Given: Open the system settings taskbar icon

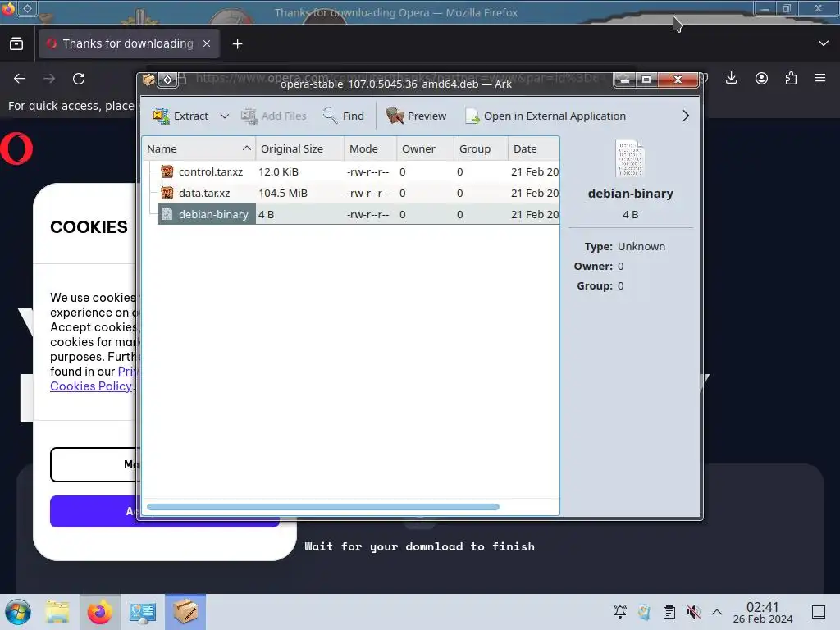Looking at the screenshot, I should [x=143, y=612].
